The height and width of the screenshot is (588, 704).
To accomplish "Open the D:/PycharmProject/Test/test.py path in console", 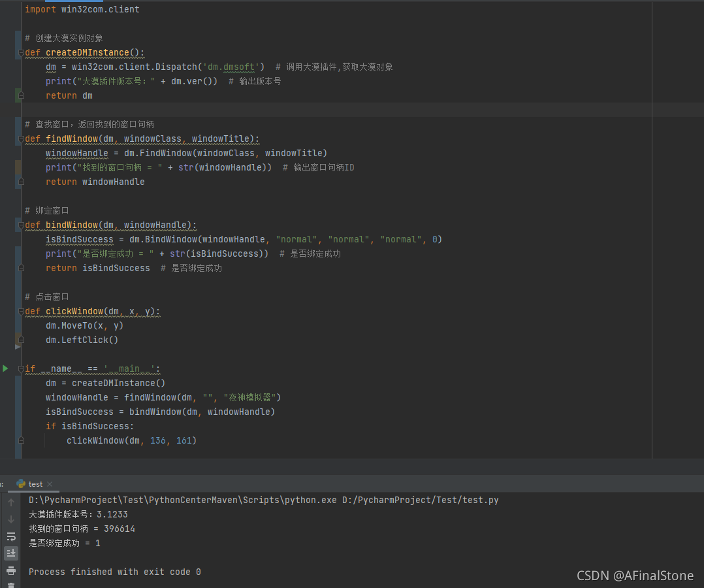I will pos(420,500).
